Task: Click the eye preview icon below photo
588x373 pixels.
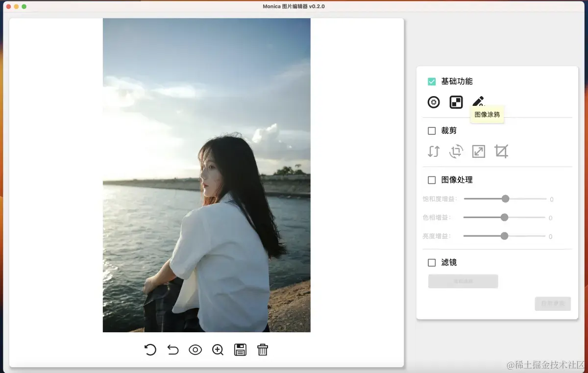Action: tap(196, 349)
